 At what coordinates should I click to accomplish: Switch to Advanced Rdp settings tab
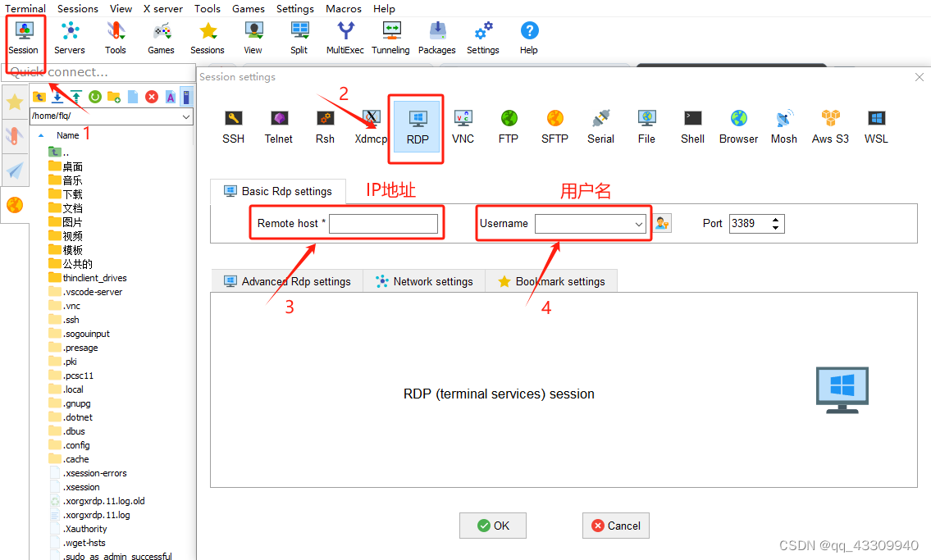pyautogui.click(x=287, y=281)
